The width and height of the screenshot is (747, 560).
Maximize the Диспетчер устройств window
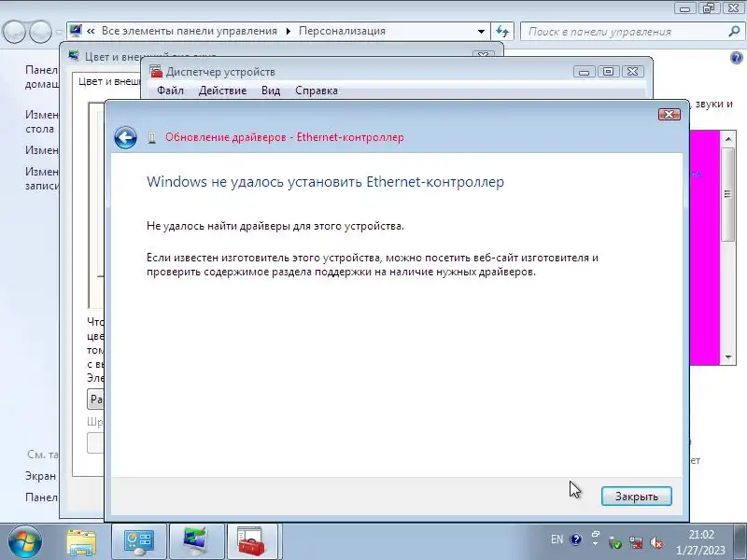609,72
